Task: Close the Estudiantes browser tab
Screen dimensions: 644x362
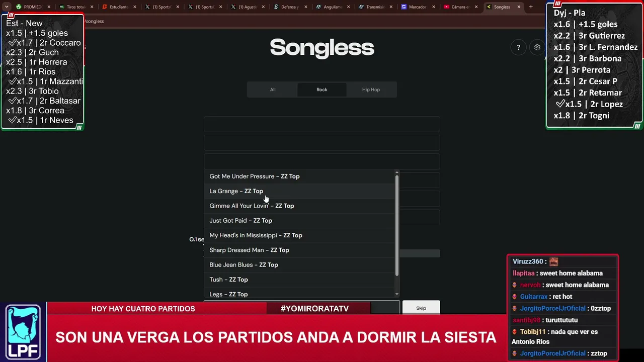Action: [134, 7]
